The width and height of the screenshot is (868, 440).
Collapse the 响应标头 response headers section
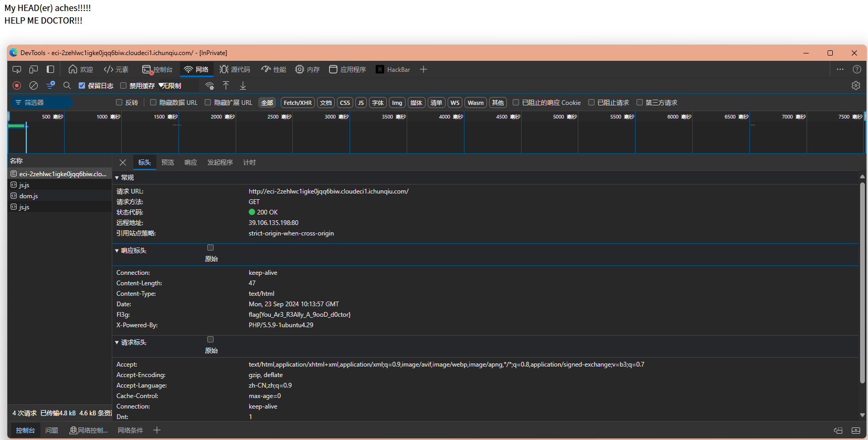(117, 251)
